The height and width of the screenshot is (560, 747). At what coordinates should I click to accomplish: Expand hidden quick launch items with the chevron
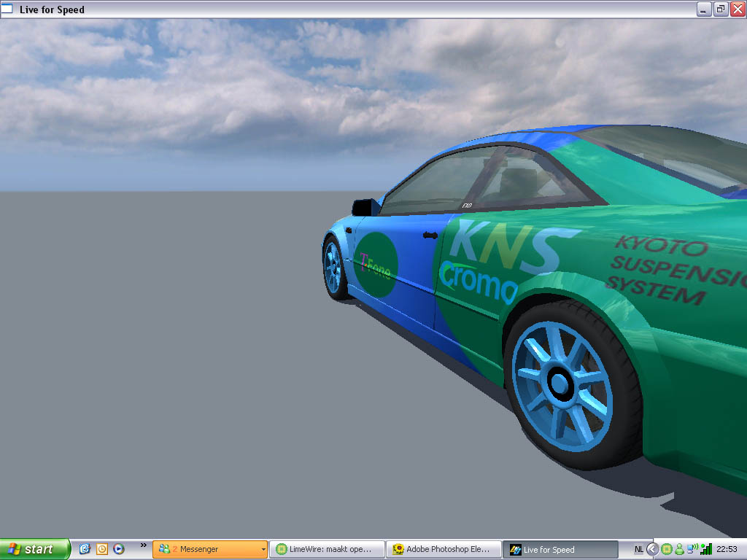coord(144,545)
